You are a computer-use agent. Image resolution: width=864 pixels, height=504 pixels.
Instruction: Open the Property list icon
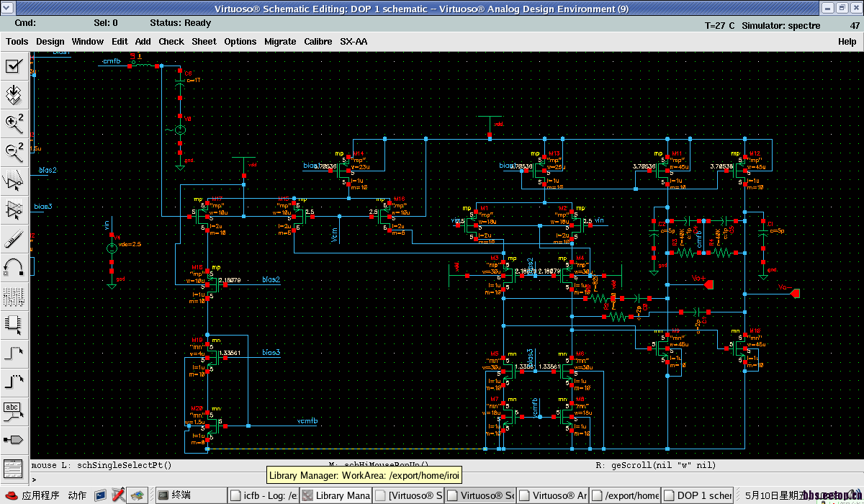click(x=14, y=295)
